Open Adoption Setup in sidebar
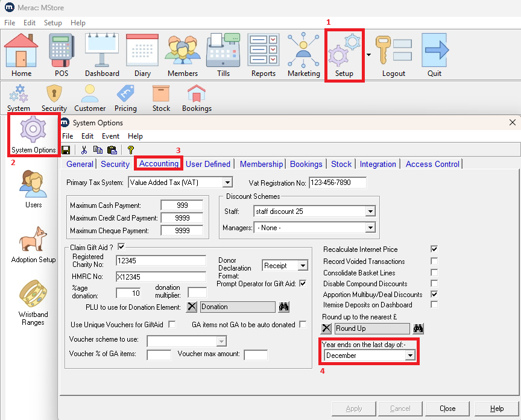This screenshot has width=521, height=420. (x=33, y=245)
